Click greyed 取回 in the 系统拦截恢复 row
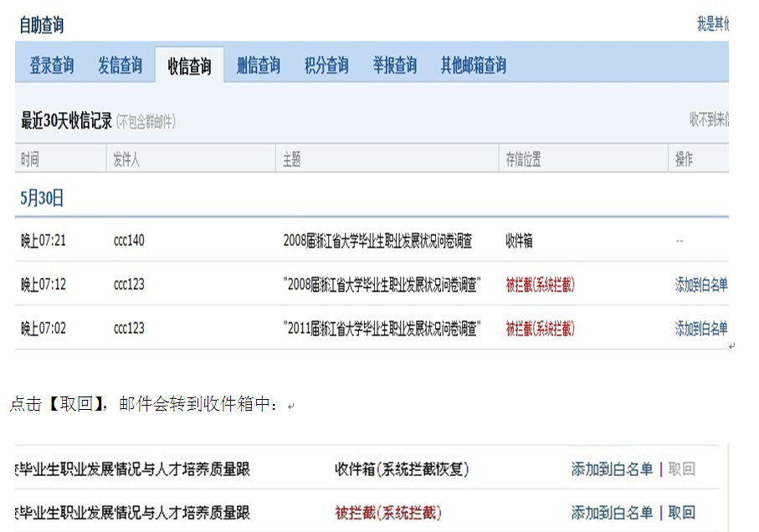The height and width of the screenshot is (532, 759). click(x=681, y=469)
